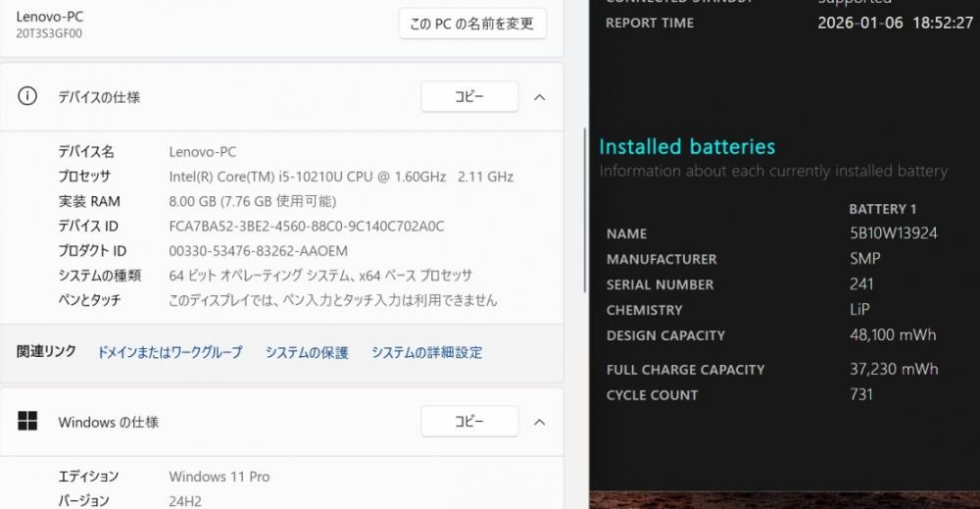Collapse the Windows の仕様 section chevron
980x509 pixels.
pos(539,422)
